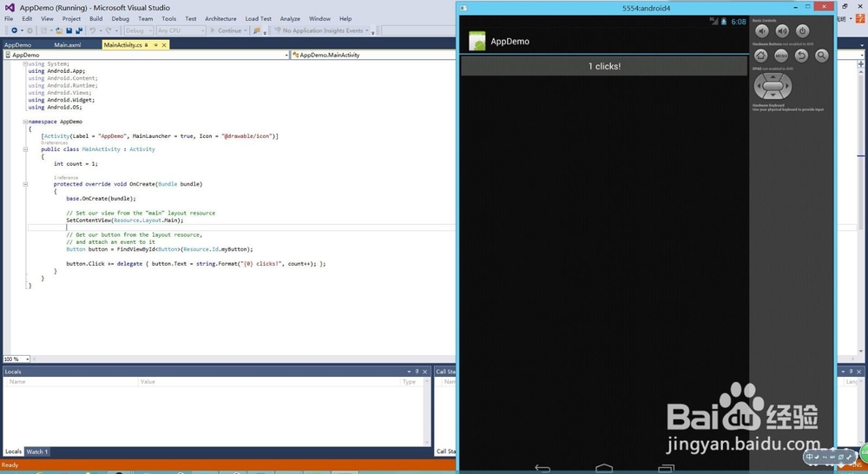
Task: Close the Locals panel
Action: (x=425, y=372)
